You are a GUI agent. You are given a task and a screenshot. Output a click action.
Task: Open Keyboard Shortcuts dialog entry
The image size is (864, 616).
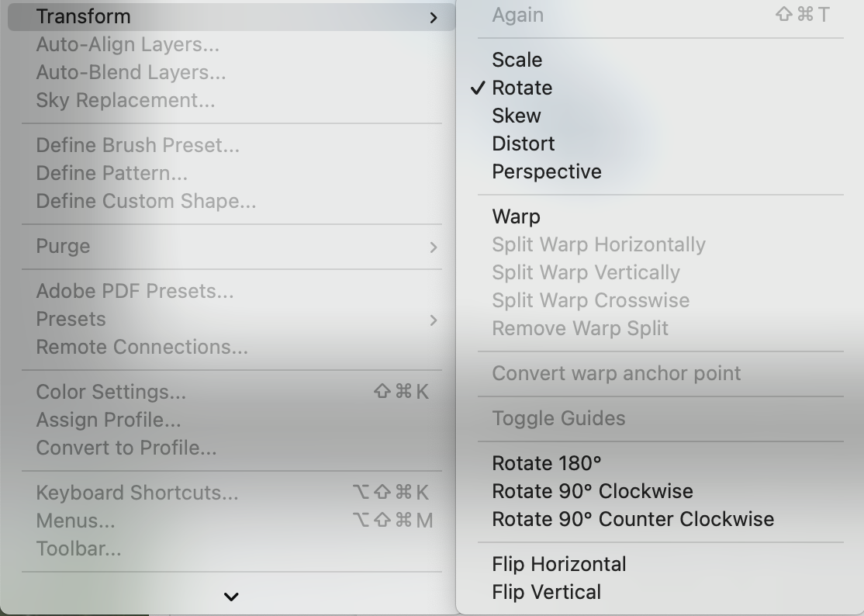[137, 493]
